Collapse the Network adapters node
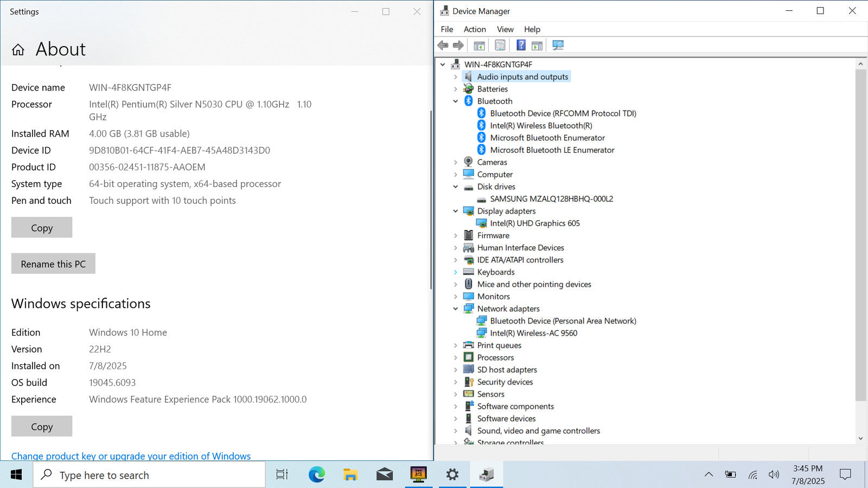868x488 pixels. tap(456, 309)
